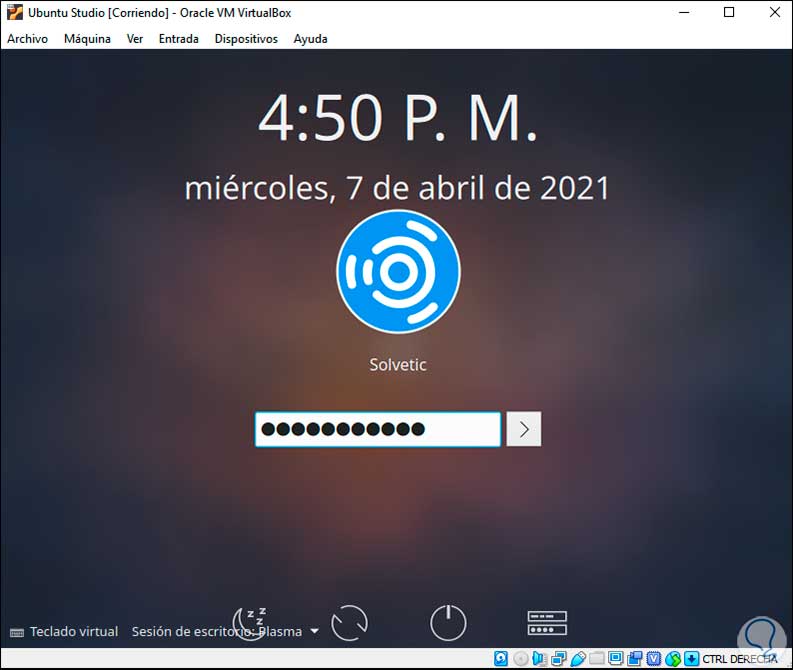The width and height of the screenshot is (793, 670).
Task: Click the shared folders status icon
Action: tap(597, 658)
